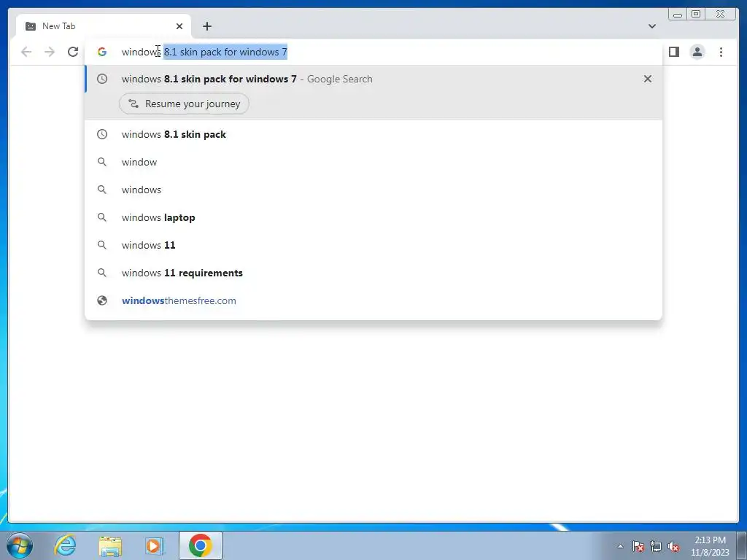Image resolution: width=747 pixels, height=560 pixels.
Task: Open the Windows Start button
Action: coord(20,545)
